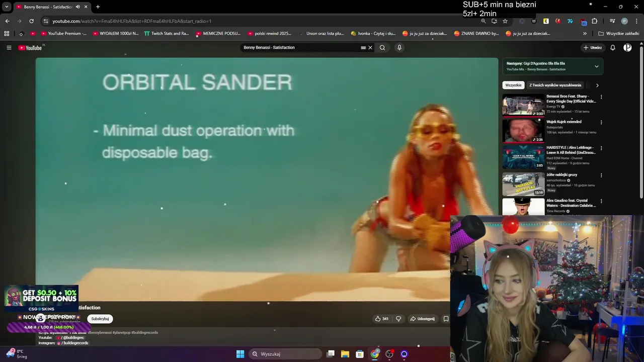Open options menu for Alex Gaudino Destination Calabria
The image size is (644, 362).
(x=601, y=201)
